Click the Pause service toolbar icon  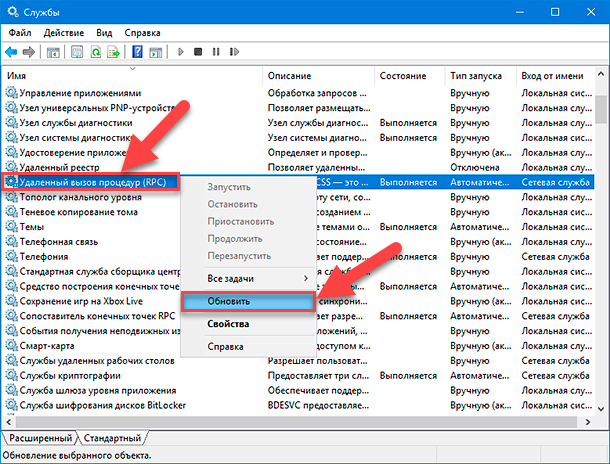click(215, 51)
